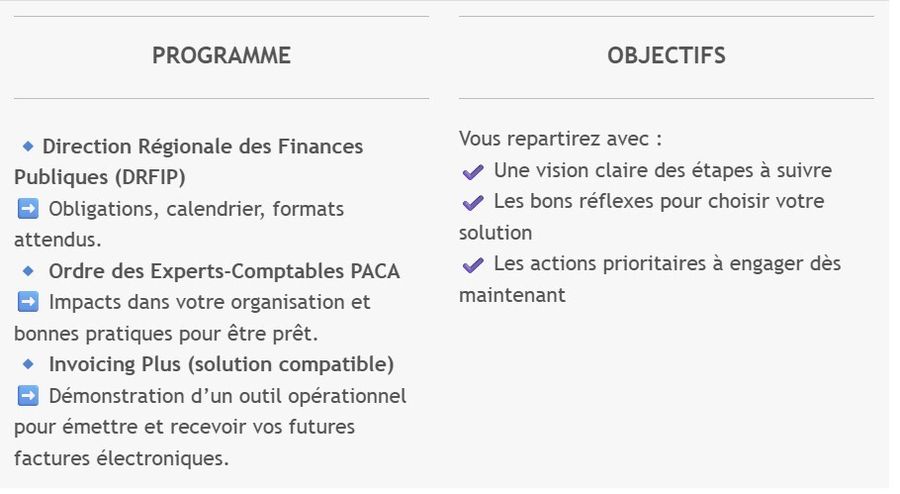The width and height of the screenshot is (900, 494).
Task: Select the Direction Régionale des Finances Publiques title
Action: (202, 147)
